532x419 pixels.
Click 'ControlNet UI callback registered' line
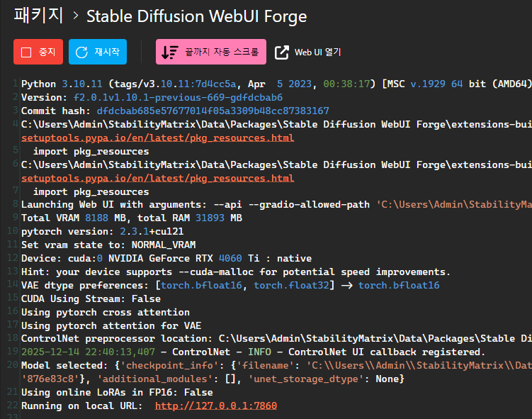point(253,352)
